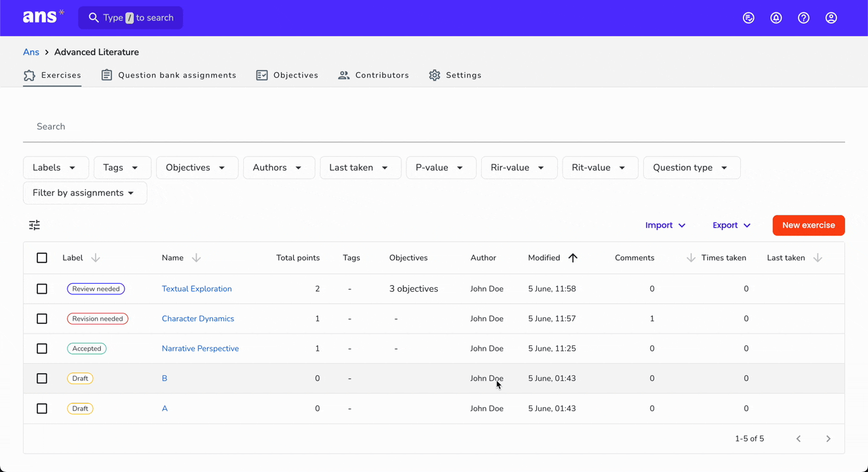Sort by Times taken using its arrow
This screenshot has height=472, width=868.
[x=691, y=258]
